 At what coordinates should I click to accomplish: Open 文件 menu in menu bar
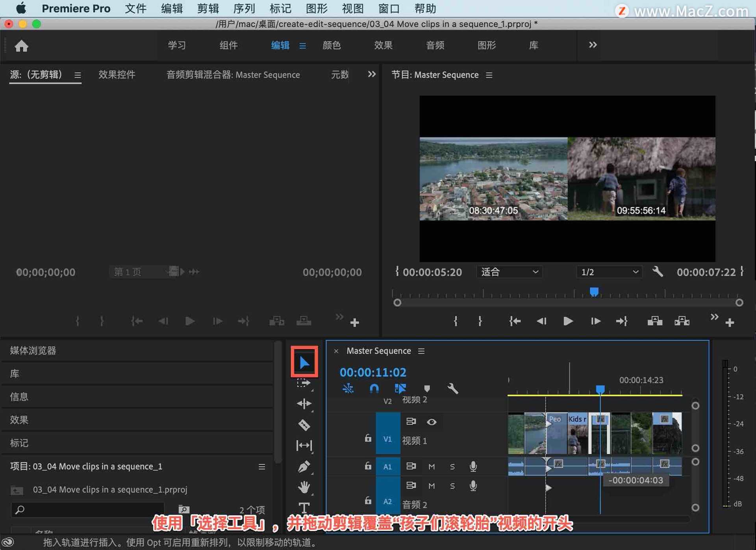(135, 9)
